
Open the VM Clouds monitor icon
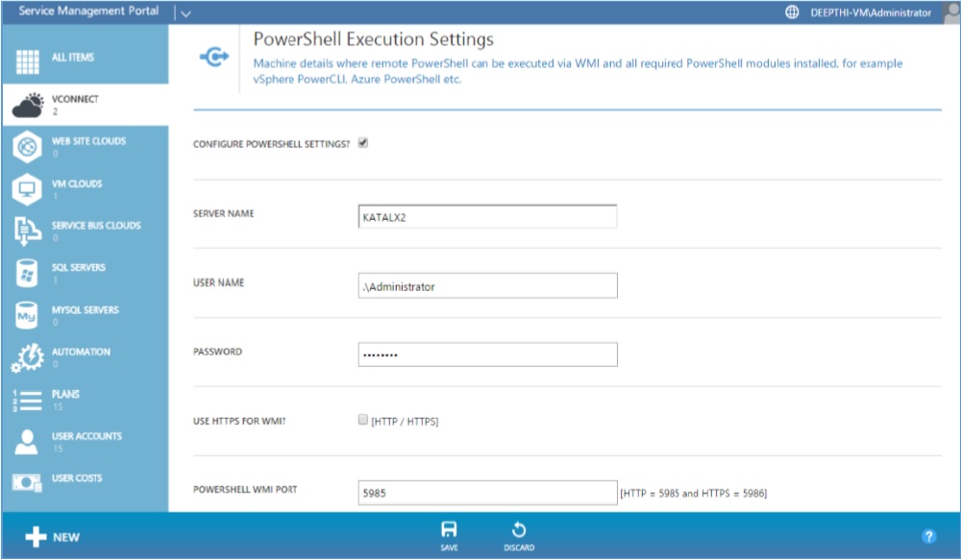click(x=27, y=189)
